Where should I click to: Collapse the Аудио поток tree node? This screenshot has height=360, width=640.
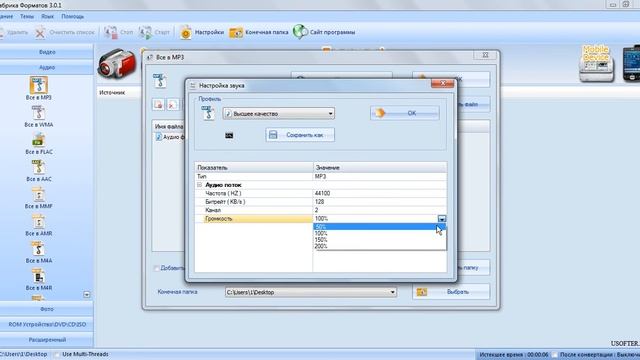click(x=200, y=185)
